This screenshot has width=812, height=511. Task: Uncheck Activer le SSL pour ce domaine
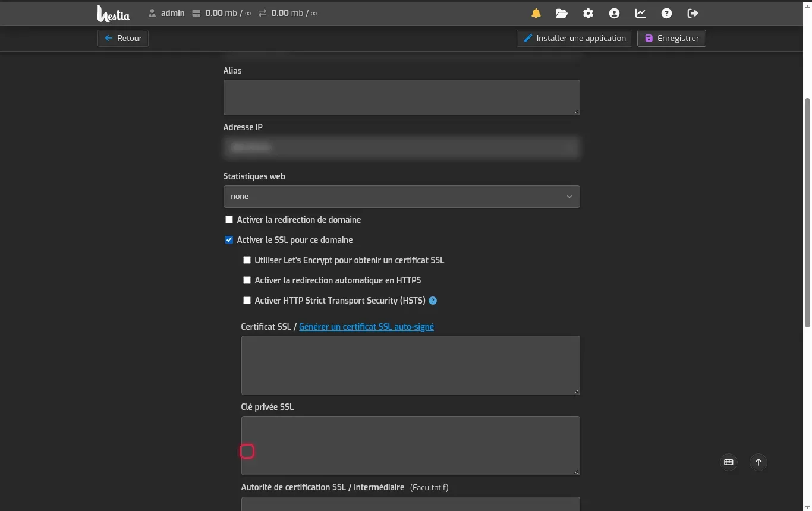click(x=229, y=240)
